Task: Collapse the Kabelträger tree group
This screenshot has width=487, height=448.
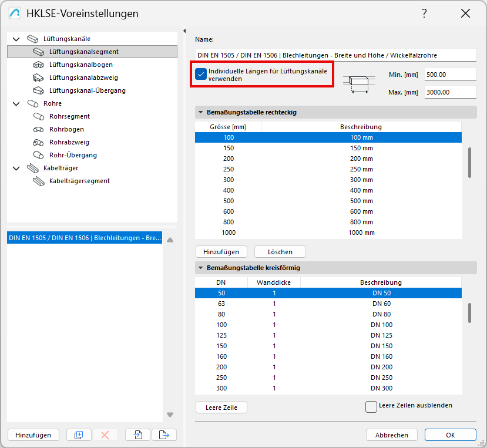Action: click(x=16, y=169)
